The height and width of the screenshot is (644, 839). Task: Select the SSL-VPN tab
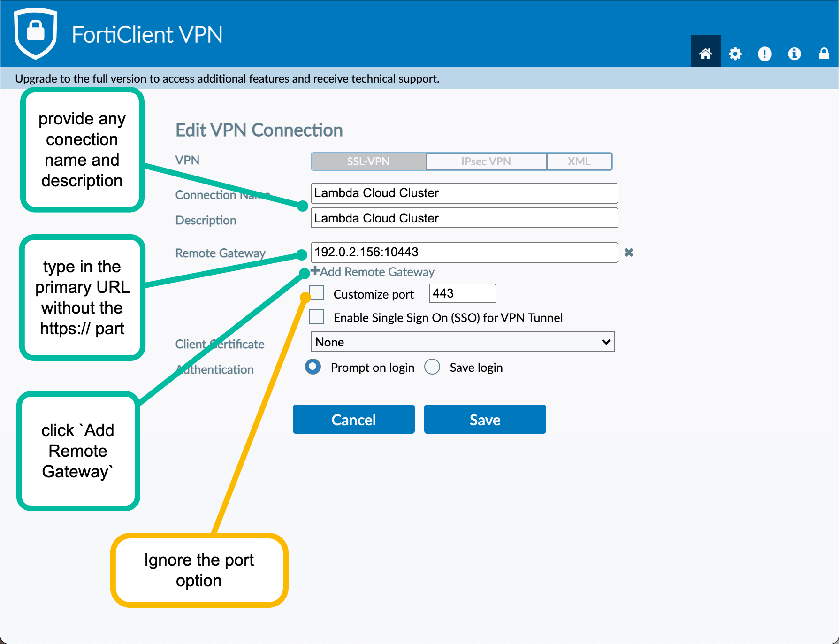point(368,161)
